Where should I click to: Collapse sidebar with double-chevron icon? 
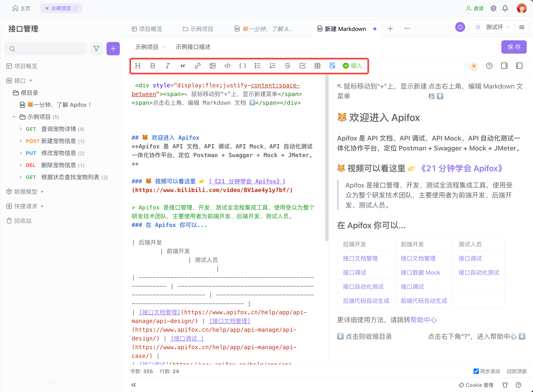[134, 385]
